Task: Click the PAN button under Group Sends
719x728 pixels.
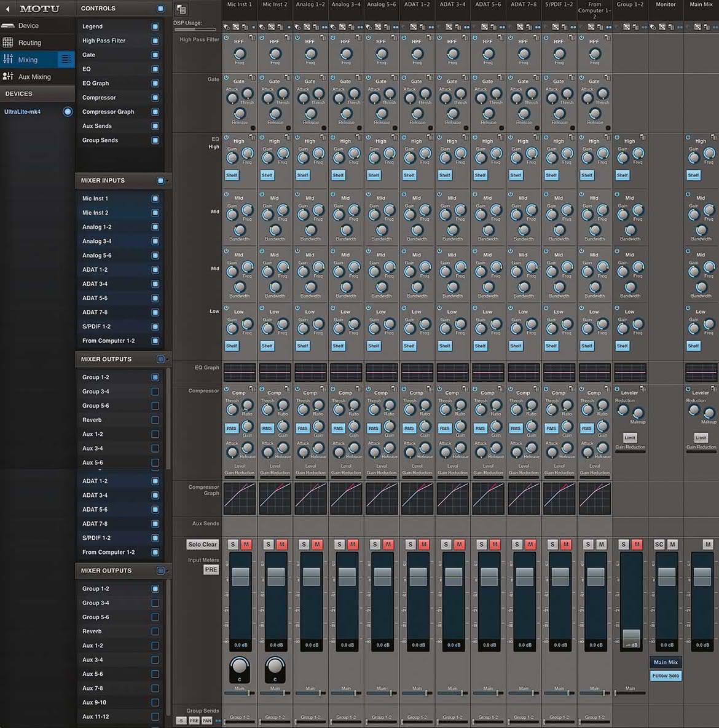Action: click(x=206, y=721)
